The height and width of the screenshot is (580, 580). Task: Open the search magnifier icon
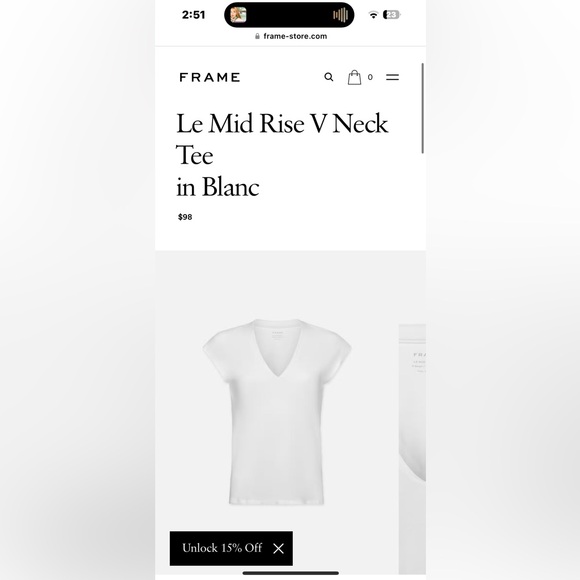coord(328,77)
